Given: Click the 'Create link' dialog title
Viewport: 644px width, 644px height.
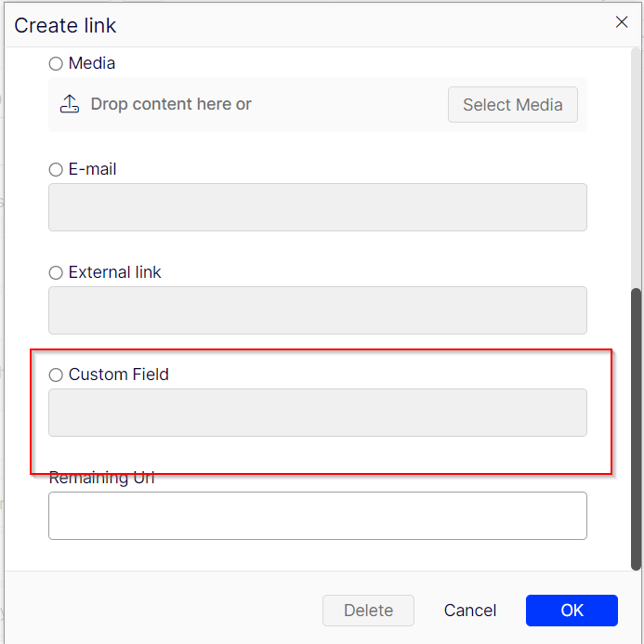Looking at the screenshot, I should point(65,25).
